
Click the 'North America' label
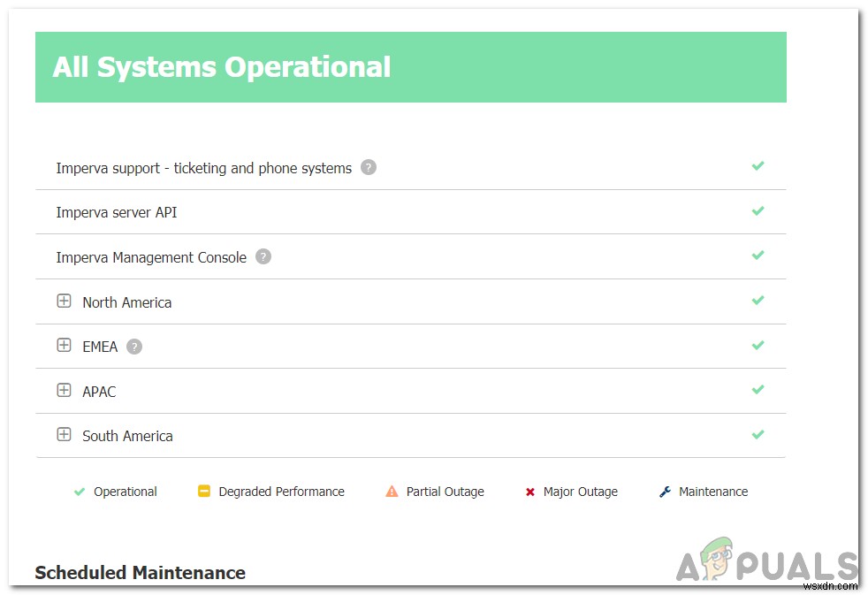(126, 302)
